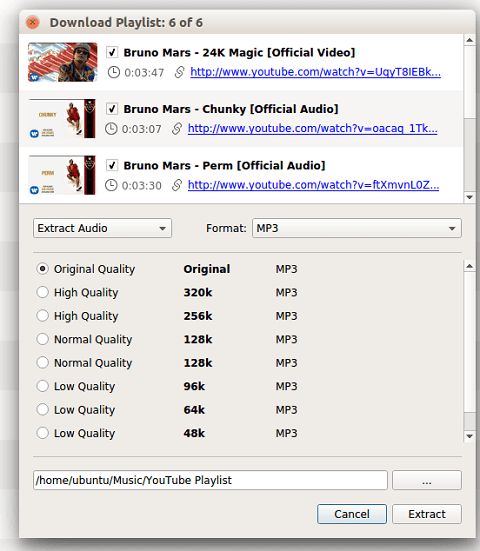480x551 pixels.
Task: Click the chain link icon for 24K Magic
Action: pyautogui.click(x=179, y=72)
